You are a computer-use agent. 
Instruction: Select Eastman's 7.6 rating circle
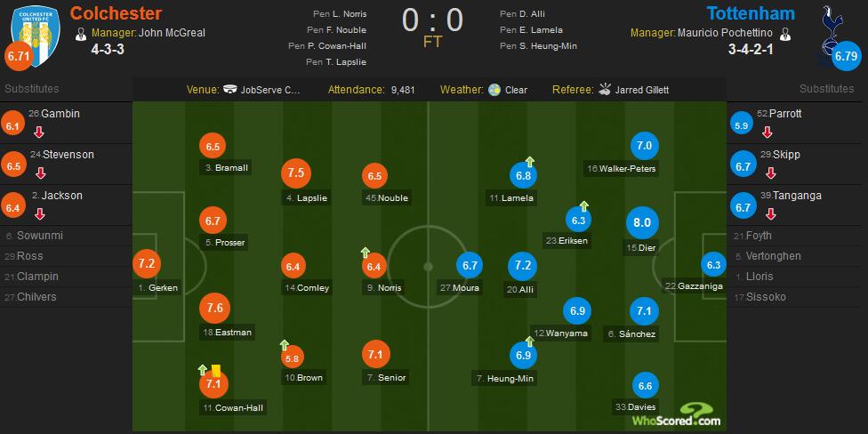click(215, 308)
